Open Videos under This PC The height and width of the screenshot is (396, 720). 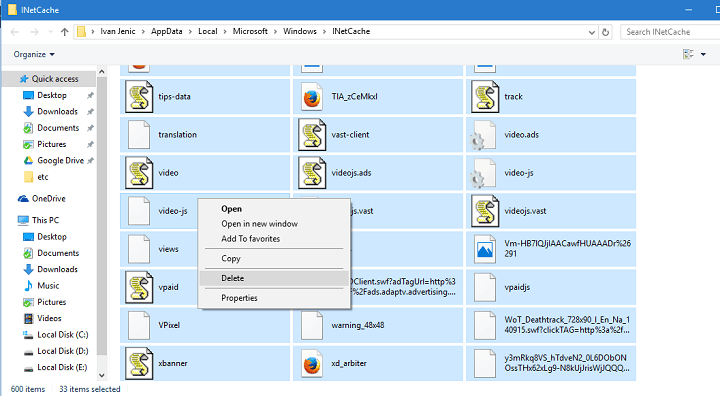pos(49,318)
